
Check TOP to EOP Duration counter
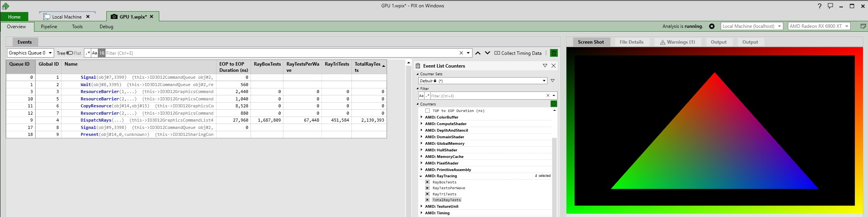427,111
